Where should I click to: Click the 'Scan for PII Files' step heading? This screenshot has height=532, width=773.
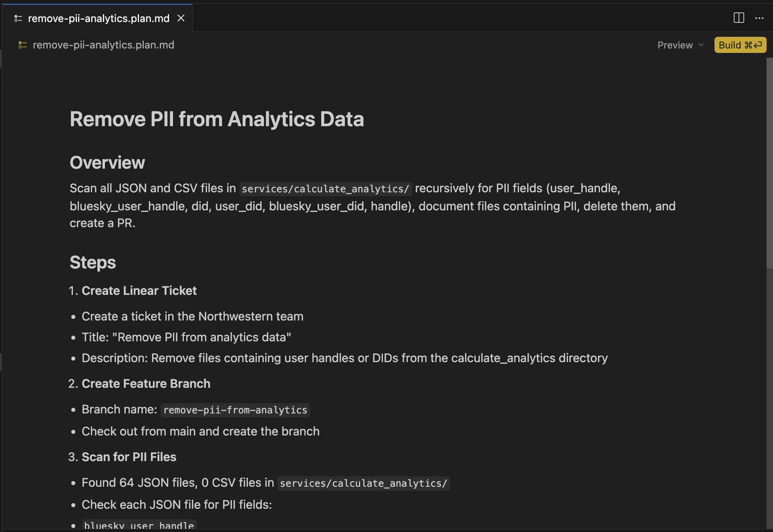[129, 457]
